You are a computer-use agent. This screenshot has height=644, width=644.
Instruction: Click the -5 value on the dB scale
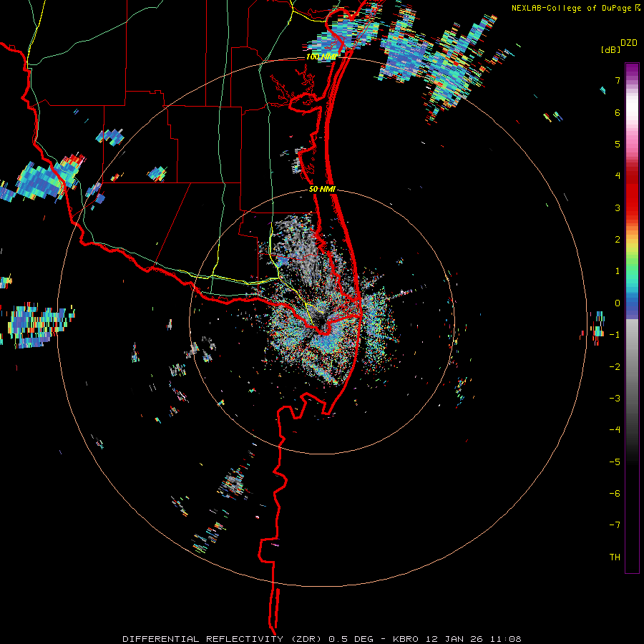(x=615, y=462)
